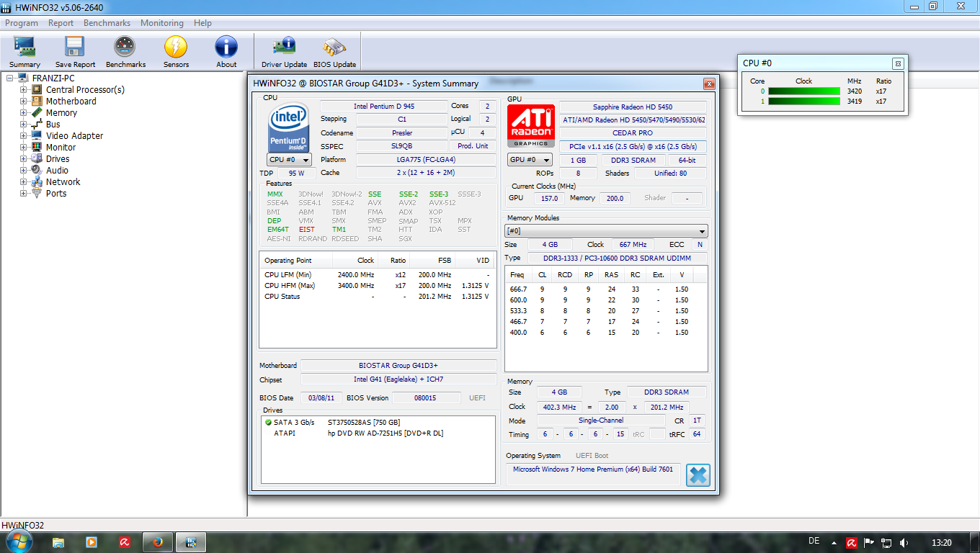
Task: Open the Benchmarks menu
Action: tap(107, 23)
